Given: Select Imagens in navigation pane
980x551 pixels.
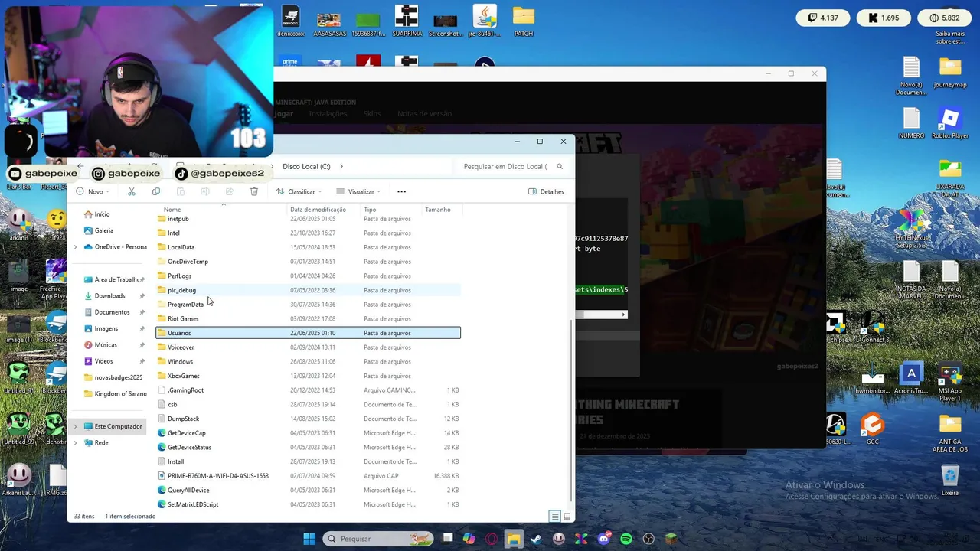Looking at the screenshot, I should click(x=106, y=328).
